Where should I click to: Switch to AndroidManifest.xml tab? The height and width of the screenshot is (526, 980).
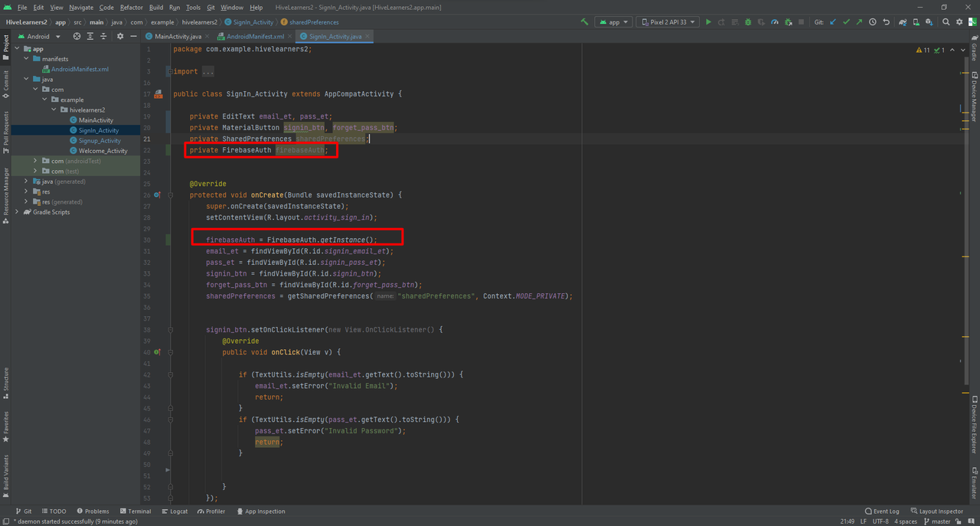click(x=255, y=36)
